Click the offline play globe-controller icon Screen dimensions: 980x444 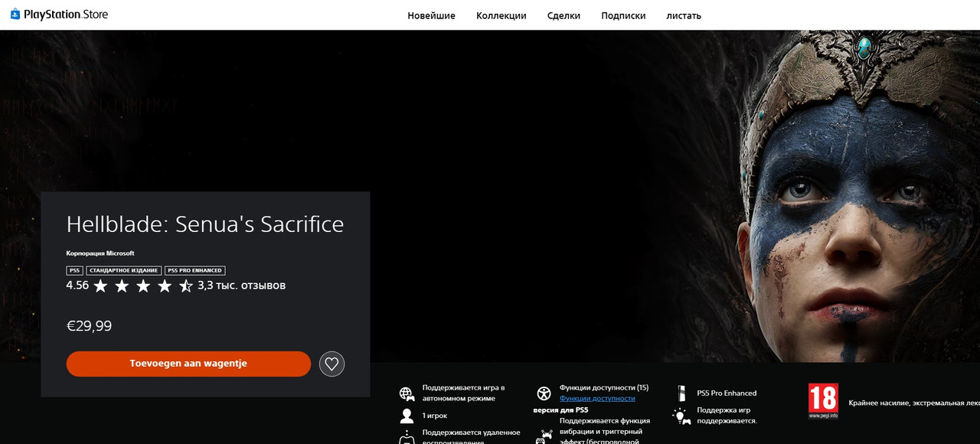(x=407, y=393)
